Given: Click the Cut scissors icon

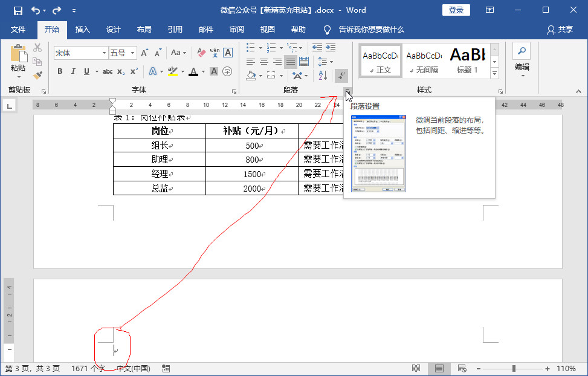Looking at the screenshot, I should point(37,48).
